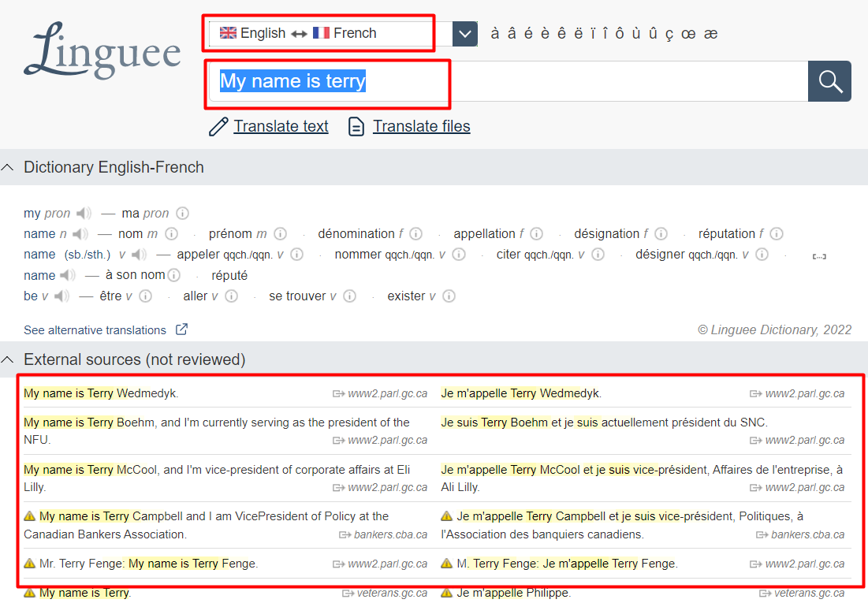868x603 pixels.
Task: Insert the ç special character
Action: pyautogui.click(x=669, y=35)
